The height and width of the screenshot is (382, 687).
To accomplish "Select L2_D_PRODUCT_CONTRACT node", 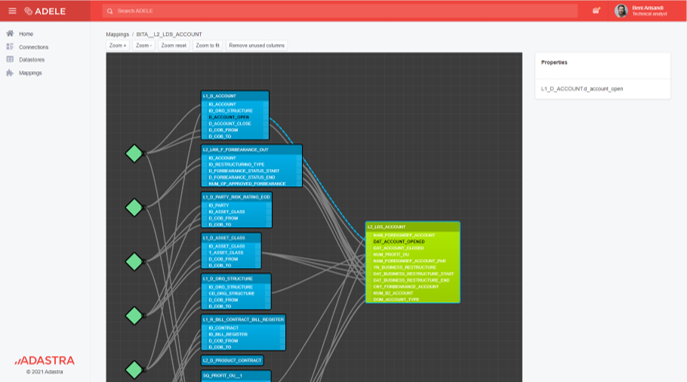I will tap(232, 360).
